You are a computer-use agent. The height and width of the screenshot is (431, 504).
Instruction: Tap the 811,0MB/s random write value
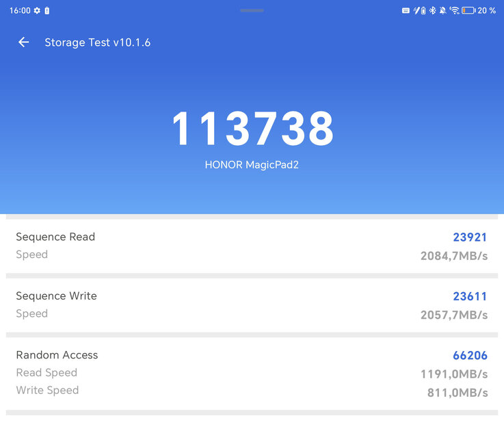click(457, 393)
